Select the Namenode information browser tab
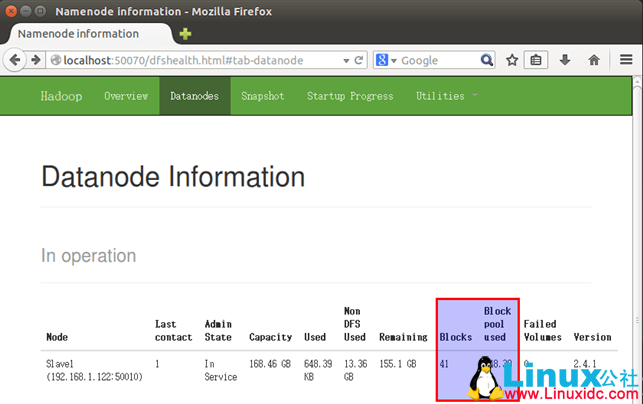The image size is (643, 404). click(85, 33)
